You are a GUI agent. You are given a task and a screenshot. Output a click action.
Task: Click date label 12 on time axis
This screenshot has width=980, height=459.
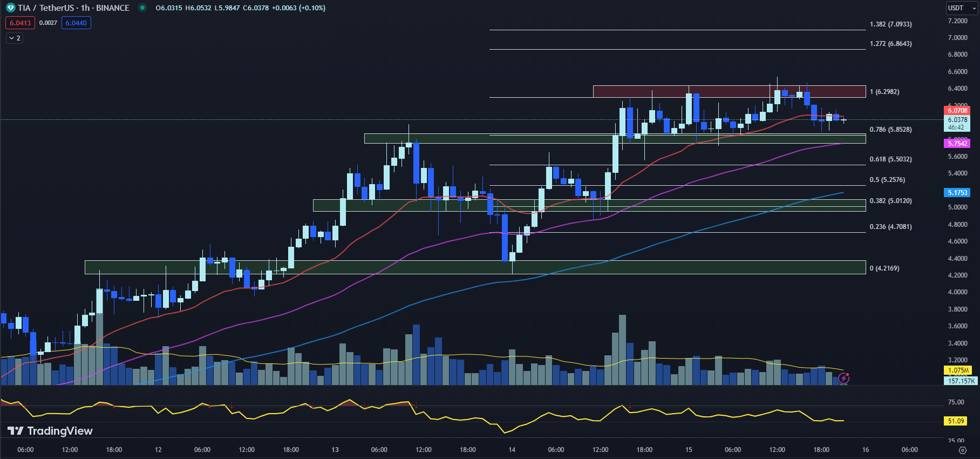point(158,450)
